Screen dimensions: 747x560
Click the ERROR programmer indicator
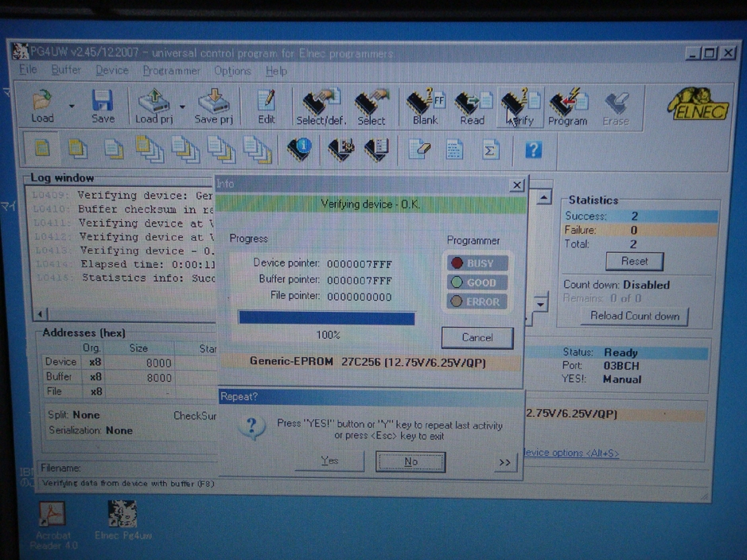477,301
